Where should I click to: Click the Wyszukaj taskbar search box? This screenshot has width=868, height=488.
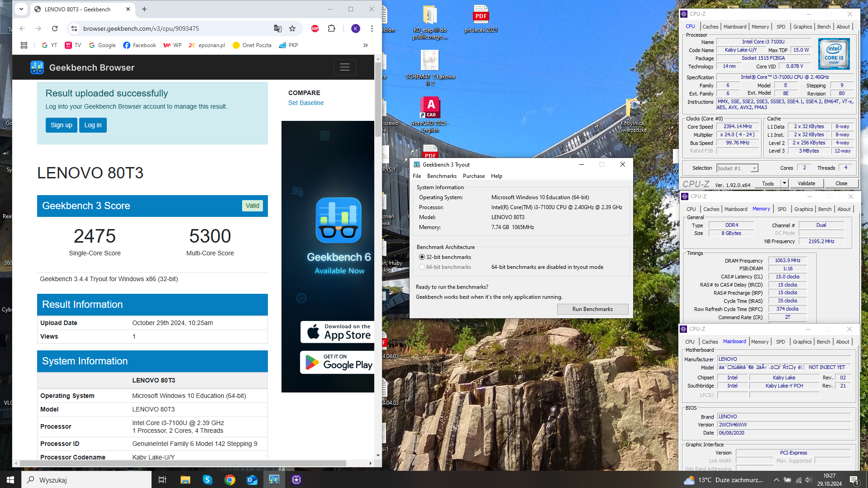[86, 480]
